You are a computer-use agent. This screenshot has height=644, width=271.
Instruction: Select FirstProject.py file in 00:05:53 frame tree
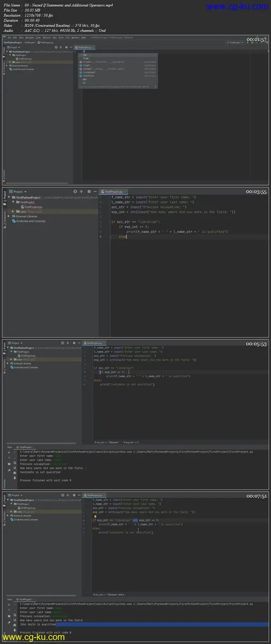(28, 356)
